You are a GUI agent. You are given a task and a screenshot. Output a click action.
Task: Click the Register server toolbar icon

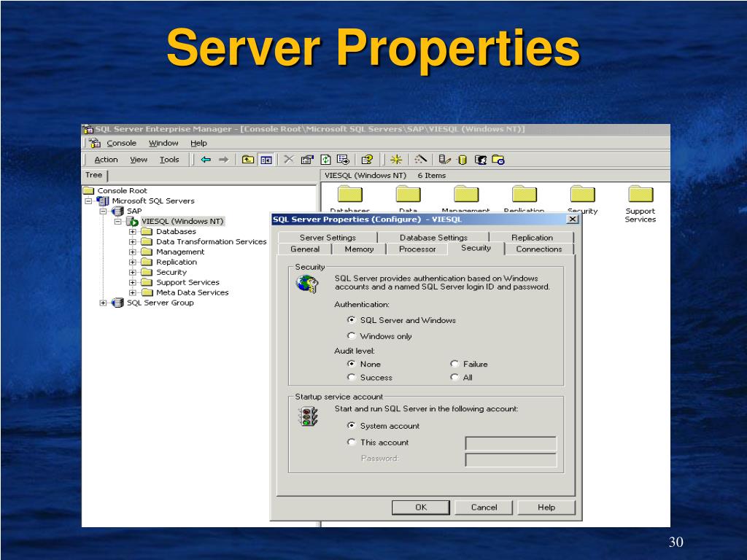(x=444, y=160)
